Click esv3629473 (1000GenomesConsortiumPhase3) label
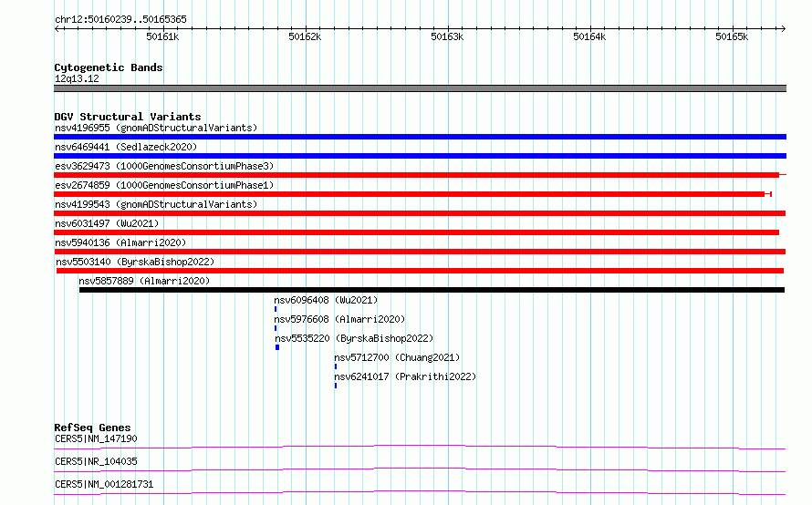The image size is (812, 505). pyautogui.click(x=164, y=166)
